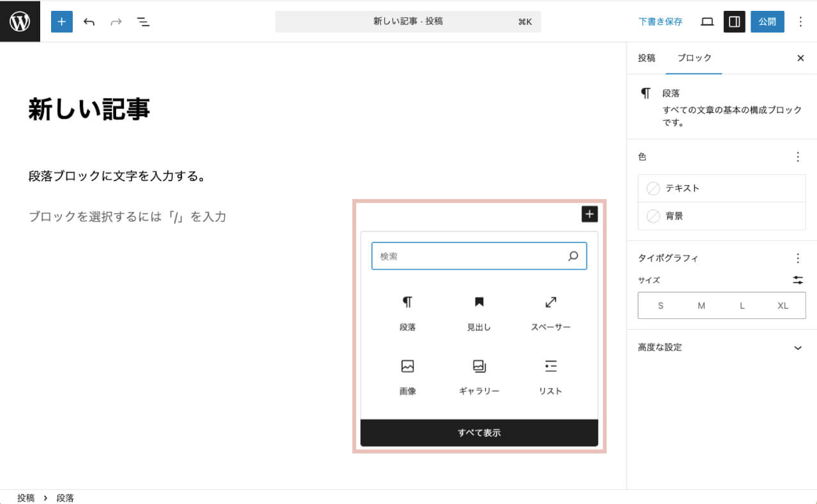Open the document overview list icon

pos(144,21)
